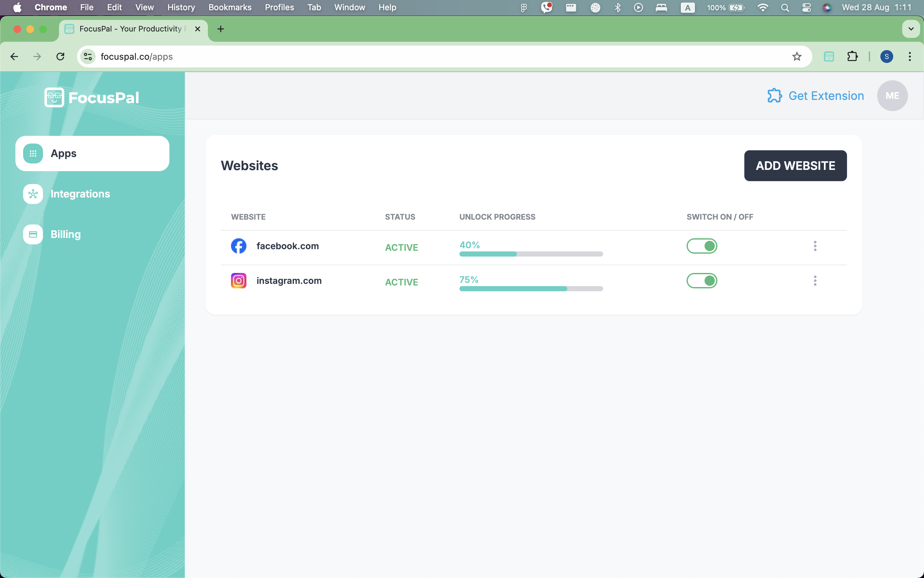Open the History menu
The image size is (924, 578).
coord(181,8)
